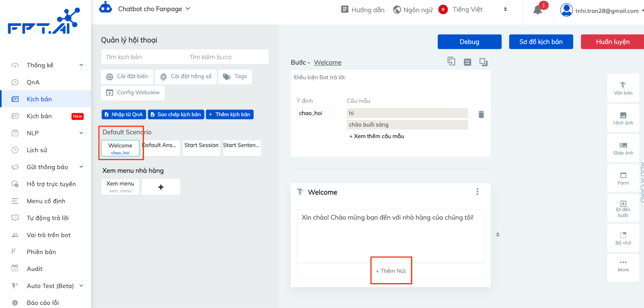Add a Văn bản text card
Image resolution: width=644 pixels, height=308 pixels.
tap(623, 88)
